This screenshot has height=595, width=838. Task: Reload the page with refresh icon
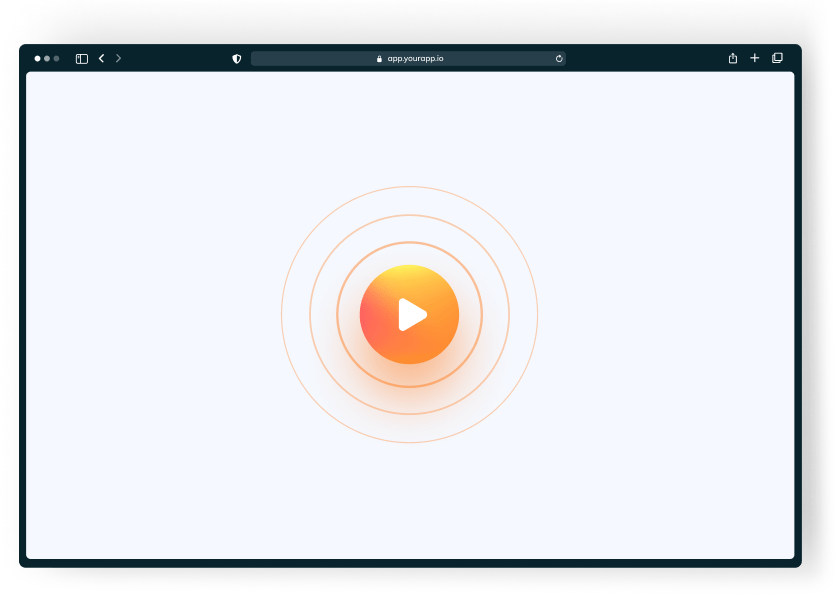(559, 59)
